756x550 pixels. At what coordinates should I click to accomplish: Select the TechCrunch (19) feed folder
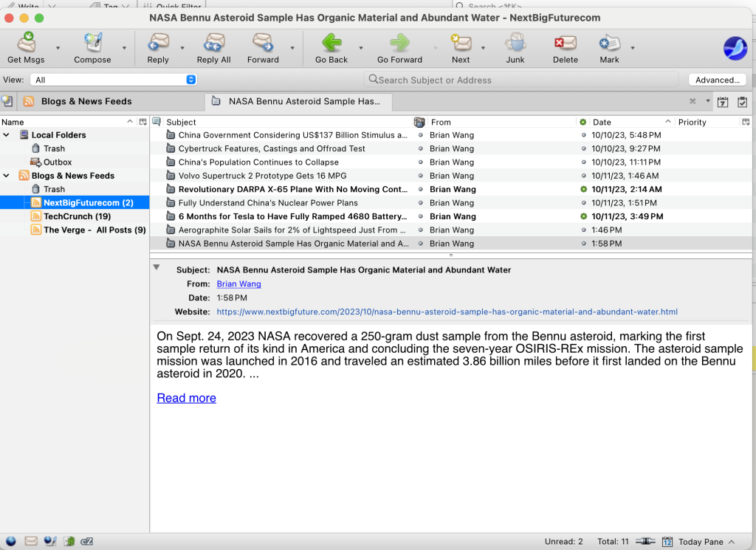click(77, 216)
